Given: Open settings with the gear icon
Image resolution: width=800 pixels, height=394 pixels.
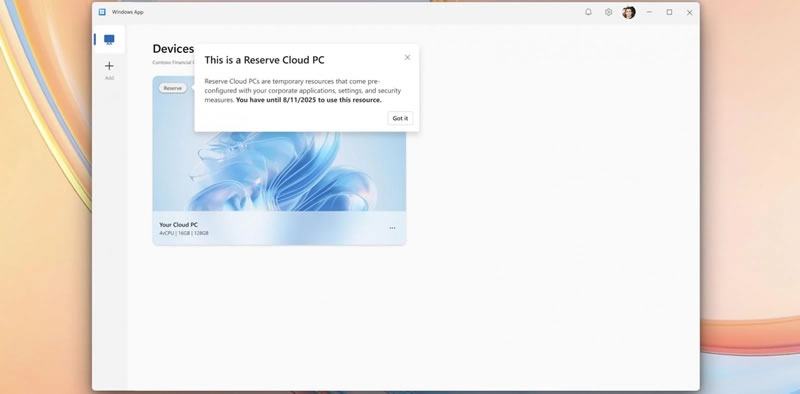Looking at the screenshot, I should point(608,12).
